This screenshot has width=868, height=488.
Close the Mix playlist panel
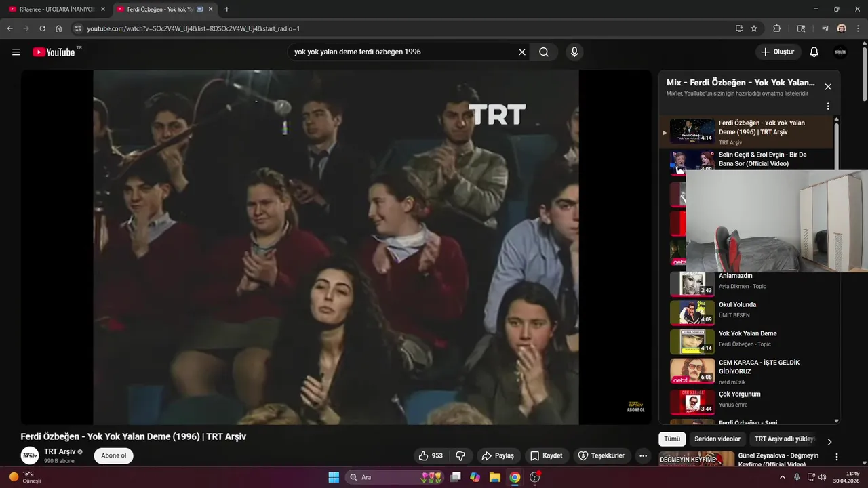click(x=828, y=87)
